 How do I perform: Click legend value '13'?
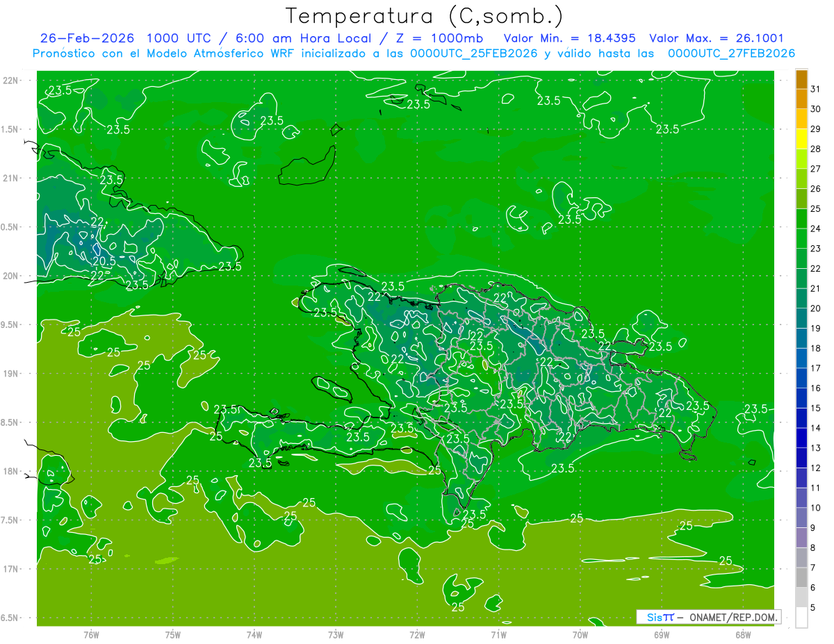tap(816, 448)
